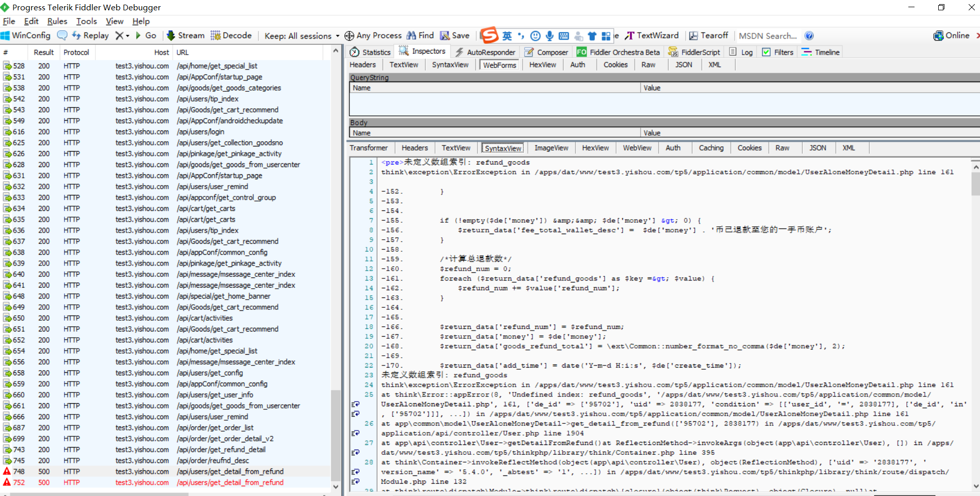Select the request JSON tab

684,64
